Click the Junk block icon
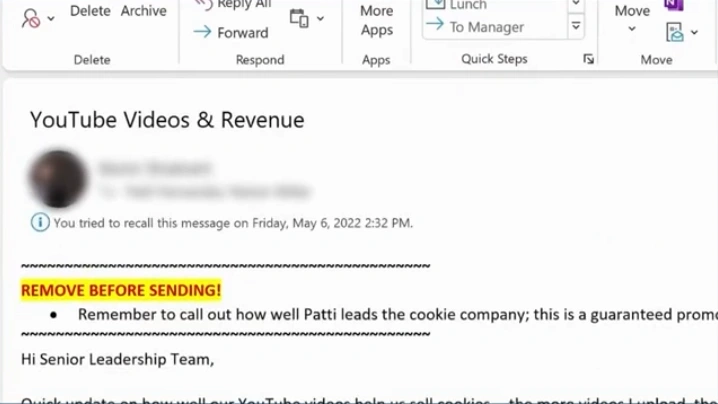 point(30,17)
